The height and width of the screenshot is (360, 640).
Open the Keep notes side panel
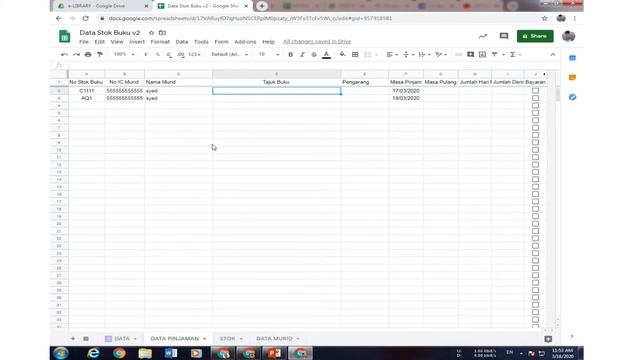[x=572, y=78]
